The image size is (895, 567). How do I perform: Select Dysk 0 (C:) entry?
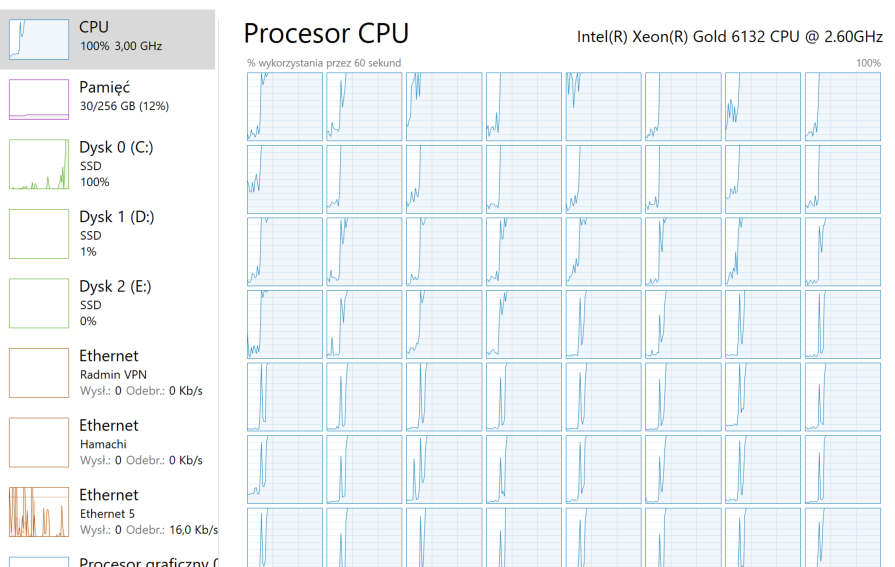pyautogui.click(x=108, y=164)
